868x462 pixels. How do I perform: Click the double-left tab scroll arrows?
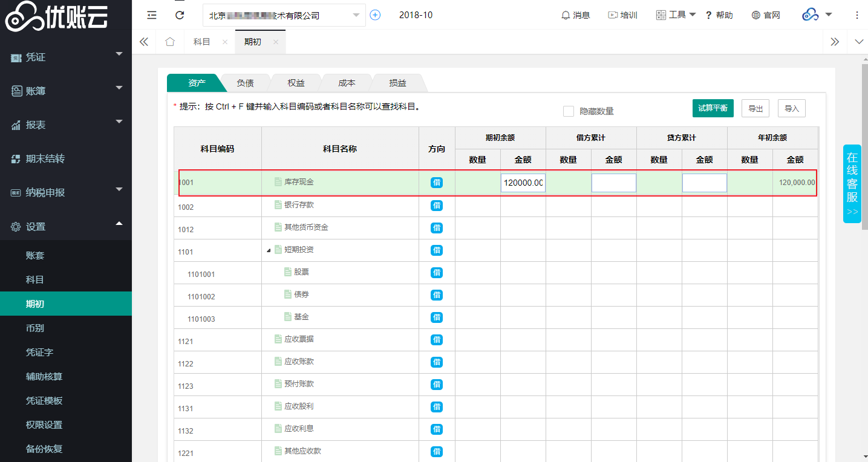144,42
